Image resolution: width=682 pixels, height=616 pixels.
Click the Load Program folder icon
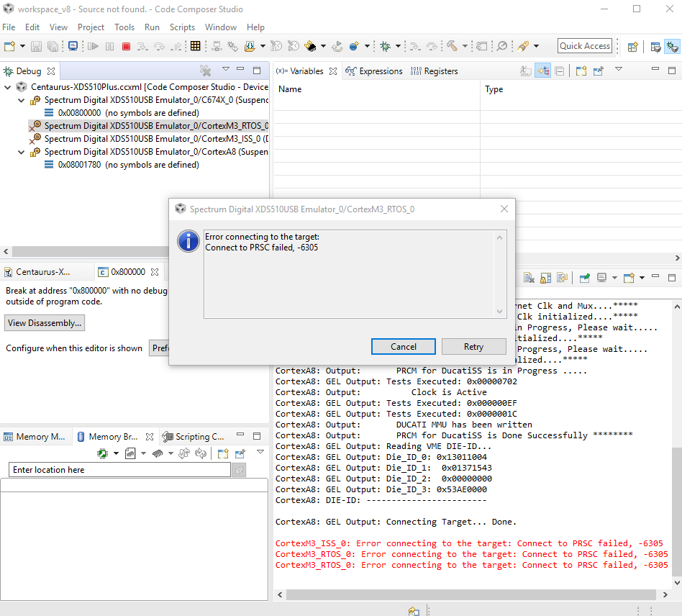[x=250, y=46]
